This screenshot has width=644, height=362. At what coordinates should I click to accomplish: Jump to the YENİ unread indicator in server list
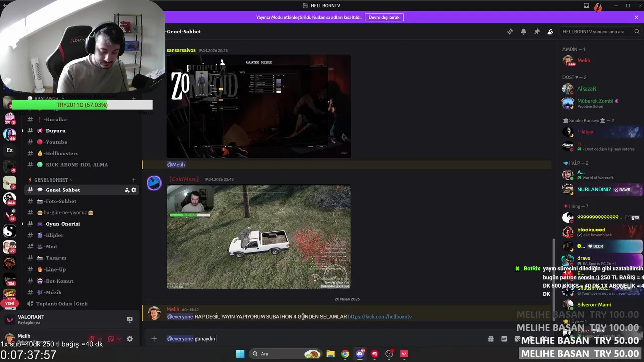click(x=10, y=304)
